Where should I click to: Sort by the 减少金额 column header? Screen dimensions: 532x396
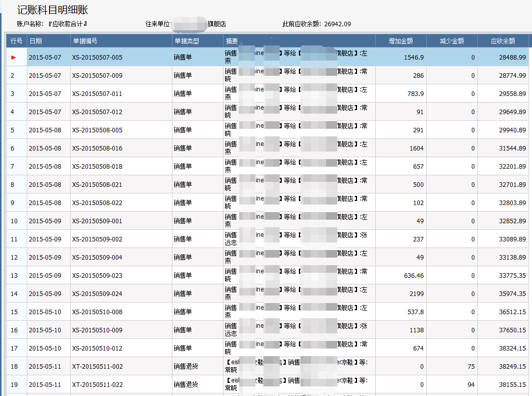[x=452, y=41]
